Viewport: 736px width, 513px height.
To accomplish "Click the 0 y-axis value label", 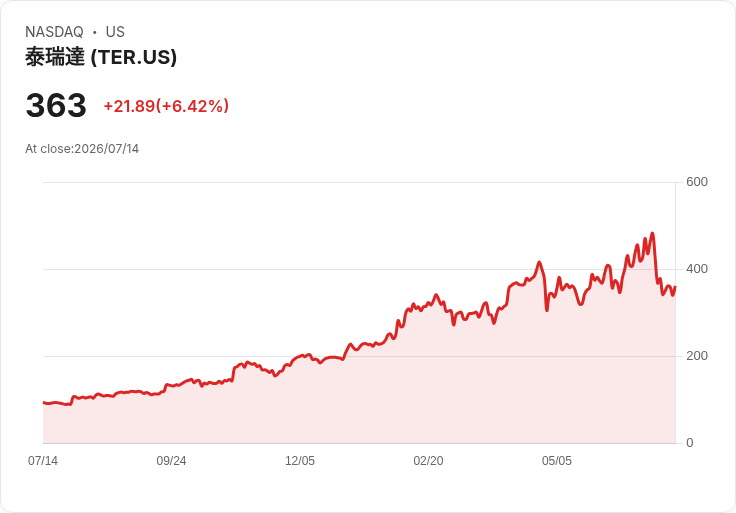I will (x=690, y=443).
